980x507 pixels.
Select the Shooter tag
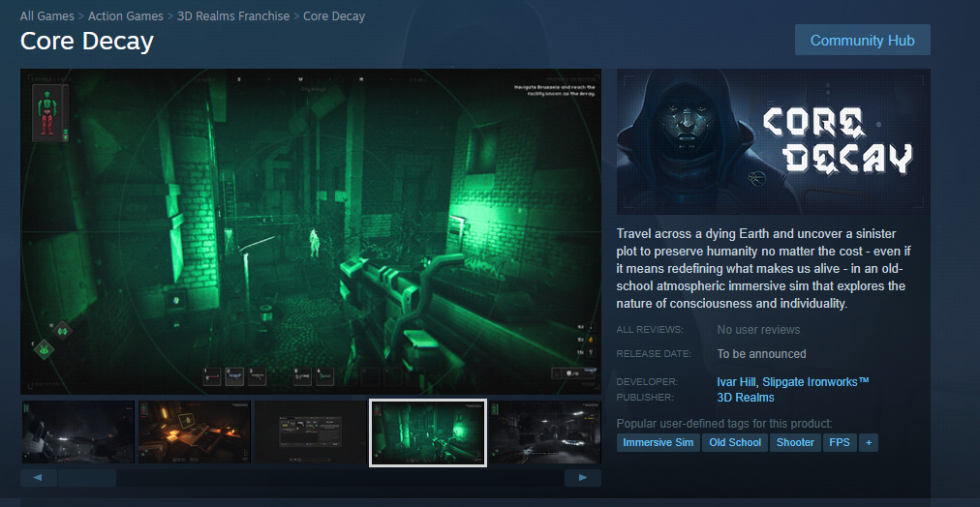coord(795,442)
